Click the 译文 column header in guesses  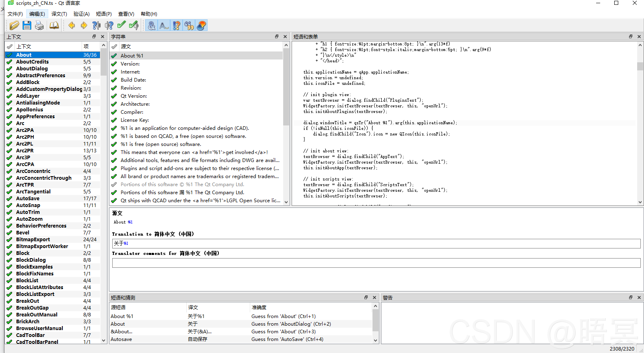pos(218,307)
